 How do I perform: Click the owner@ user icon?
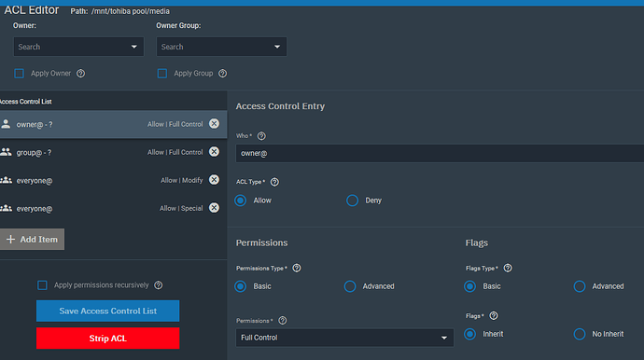(6, 124)
